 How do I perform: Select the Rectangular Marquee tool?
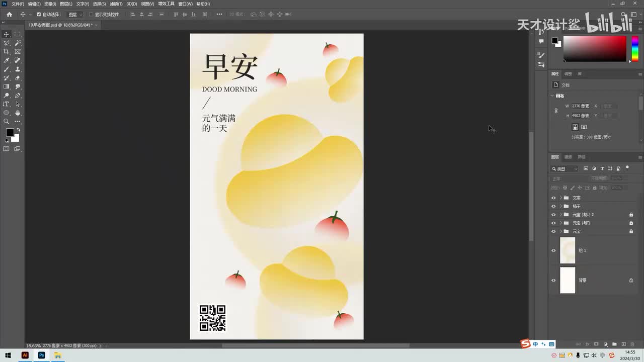point(18,34)
